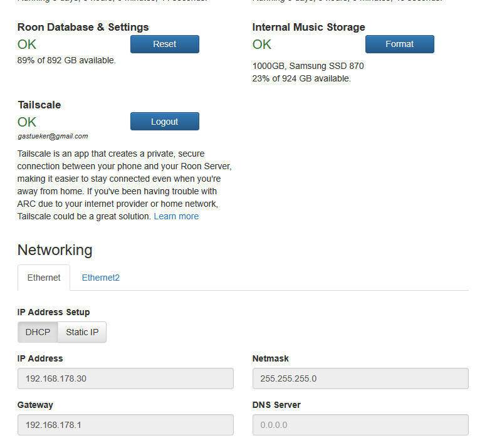Choose the Static IP option

point(82,332)
